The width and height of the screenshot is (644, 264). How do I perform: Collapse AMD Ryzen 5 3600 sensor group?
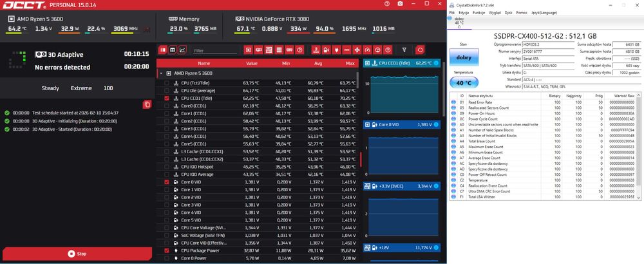(x=161, y=73)
